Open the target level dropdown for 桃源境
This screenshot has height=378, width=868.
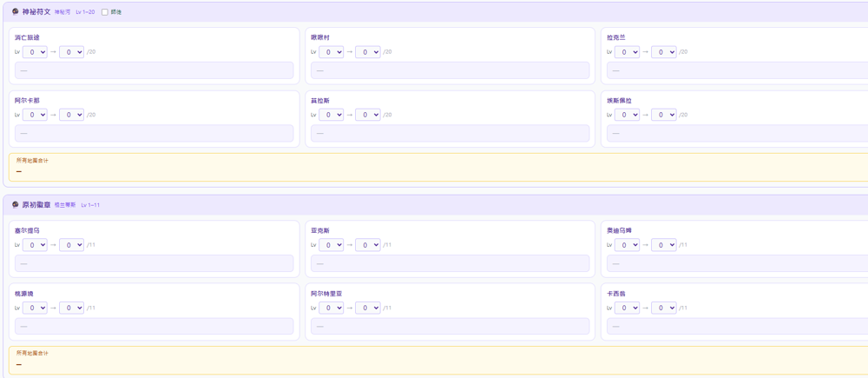tap(71, 308)
